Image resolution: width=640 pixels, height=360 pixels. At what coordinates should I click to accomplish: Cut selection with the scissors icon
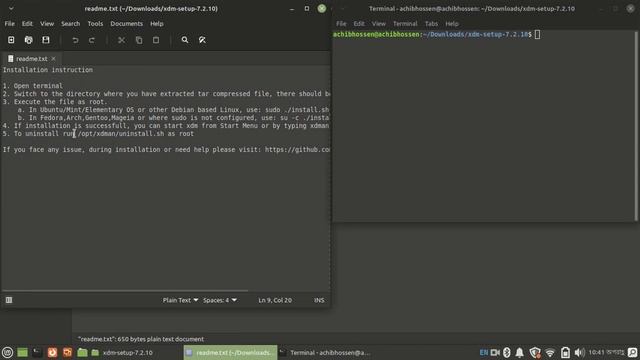click(122, 40)
